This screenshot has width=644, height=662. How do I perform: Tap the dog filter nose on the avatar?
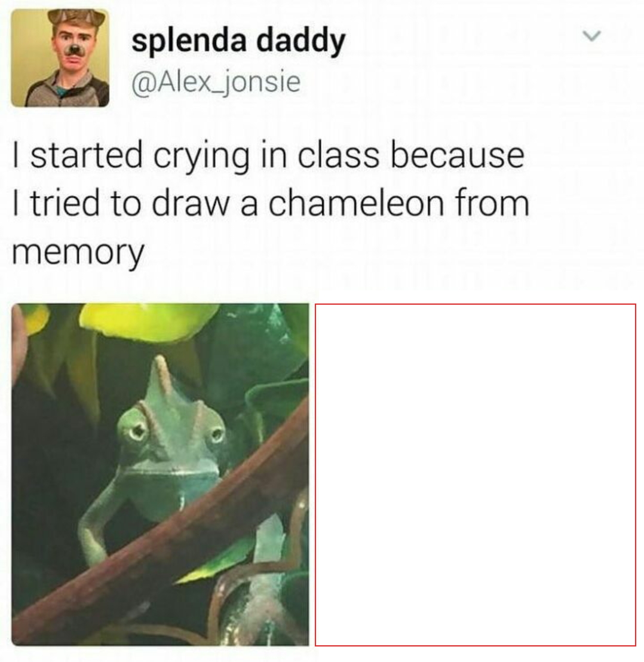74,50
